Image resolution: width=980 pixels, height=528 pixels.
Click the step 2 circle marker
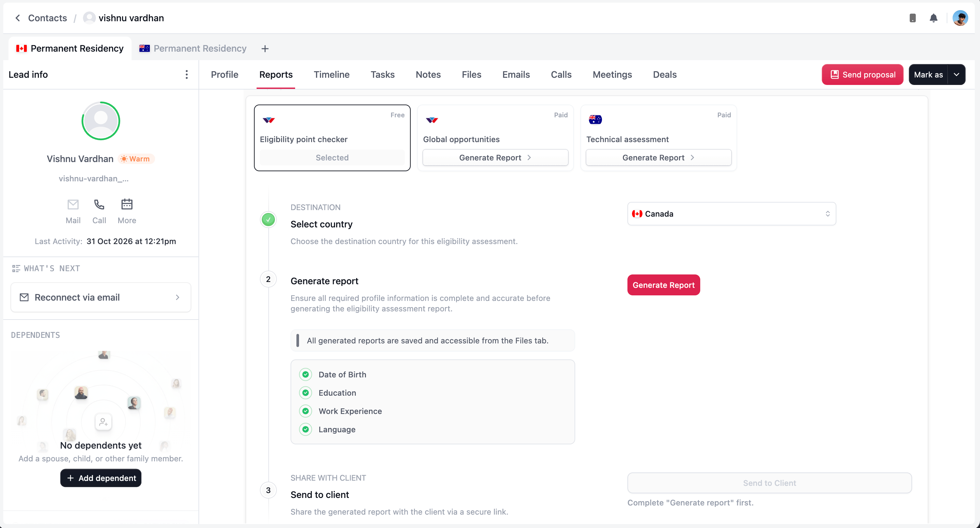click(x=268, y=279)
